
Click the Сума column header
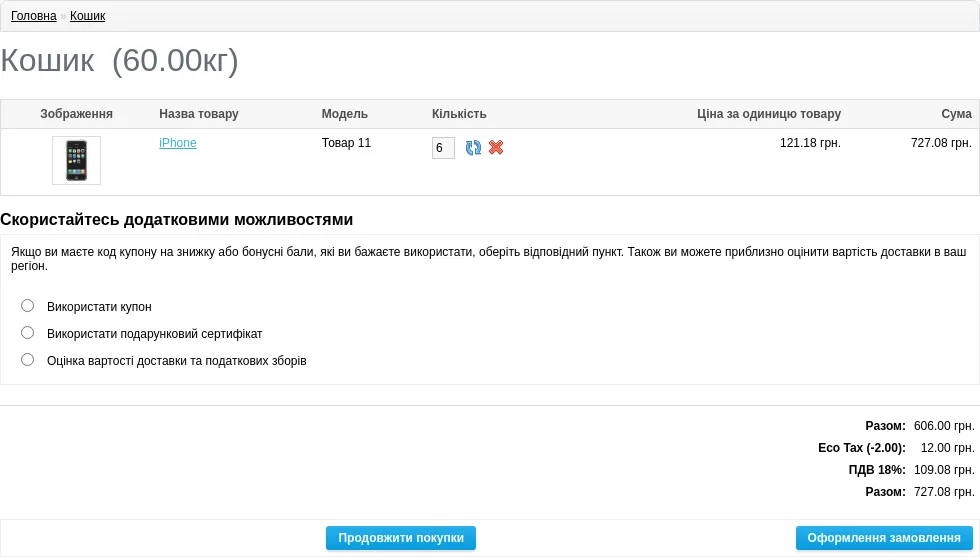(x=956, y=114)
